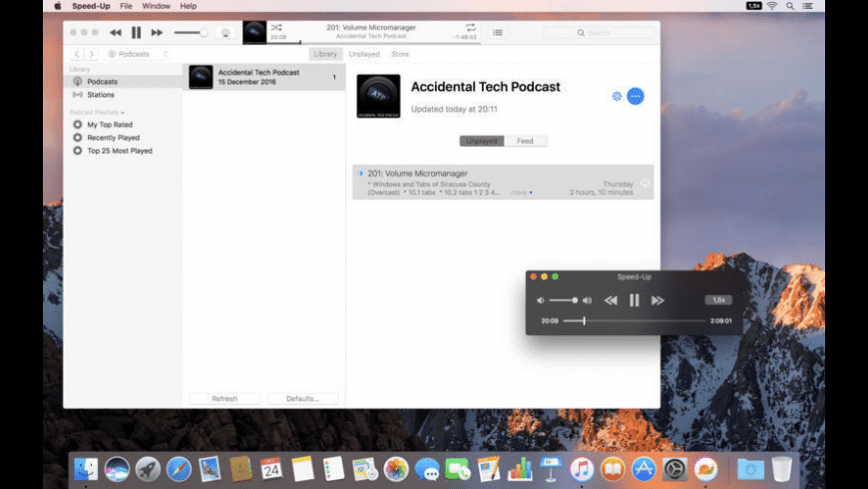This screenshot has height=489, width=868.
Task: Click the Refresh button
Action: (x=224, y=399)
